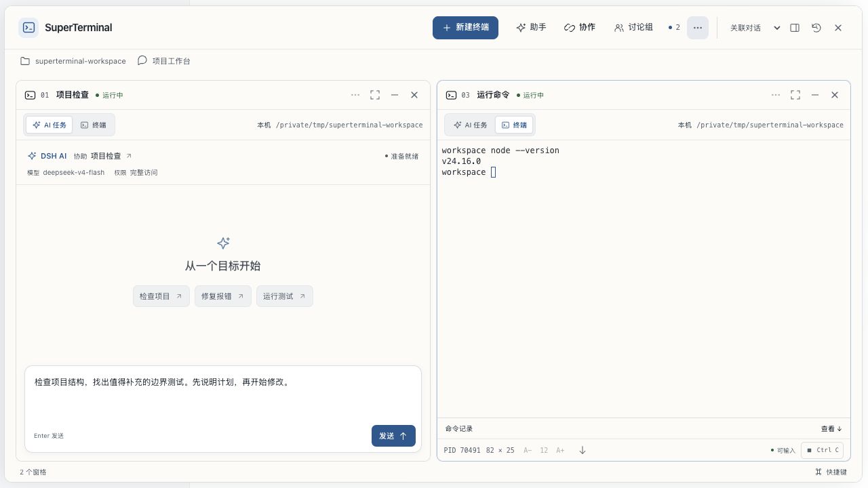The width and height of the screenshot is (868, 488).
Task: Click the 运行中 status in 项目检查 pane
Action: click(x=110, y=95)
